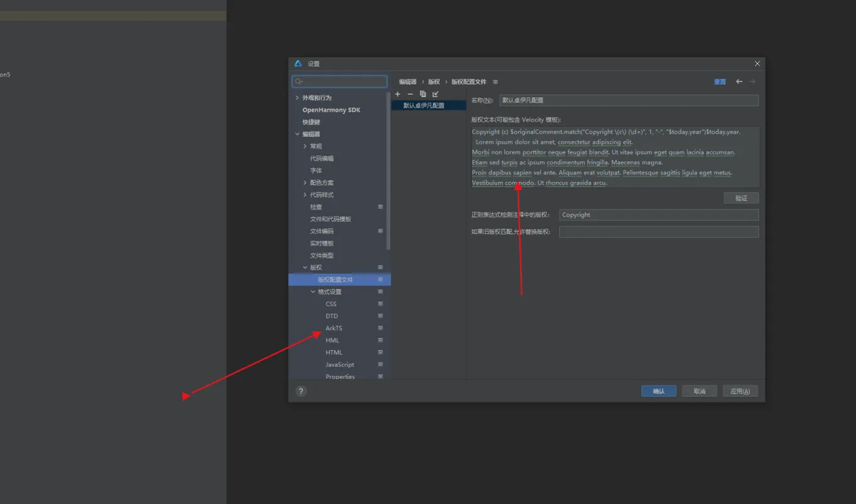
Task: Click the 重置 link to reset changes
Action: click(x=720, y=82)
